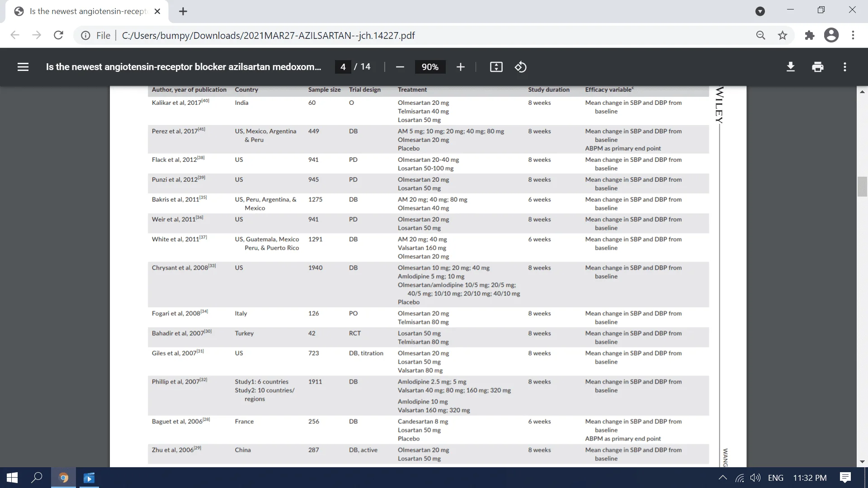868x488 pixels.
Task: Click the 'Perez et al, 2017' entry
Action: 178,131
